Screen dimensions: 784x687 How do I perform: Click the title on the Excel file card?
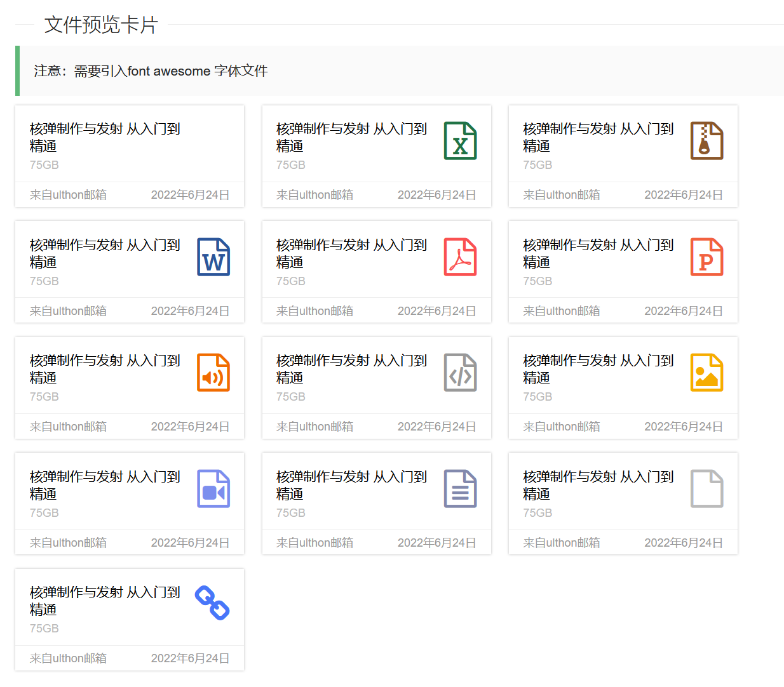click(x=352, y=137)
